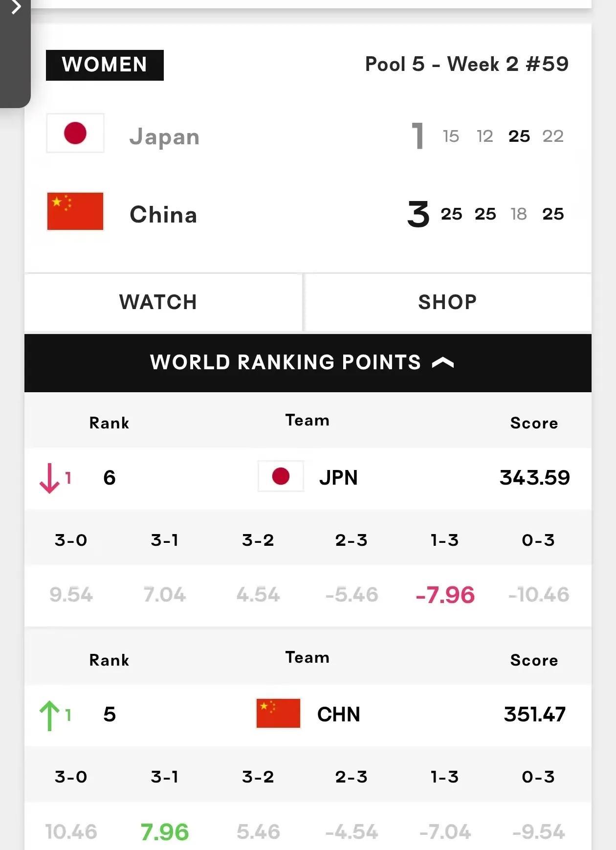The width and height of the screenshot is (616, 850).
Task: Click Japan's highlighted -7.96 points value
Action: coord(445,595)
